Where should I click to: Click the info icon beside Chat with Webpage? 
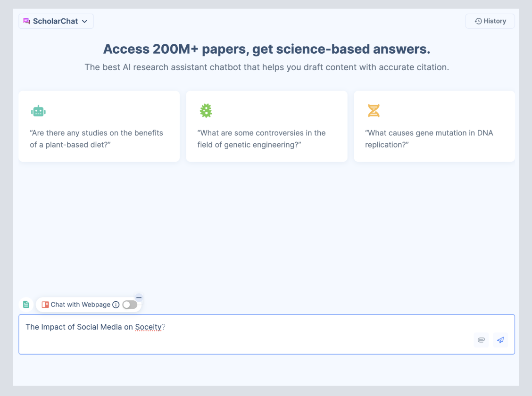pos(116,305)
